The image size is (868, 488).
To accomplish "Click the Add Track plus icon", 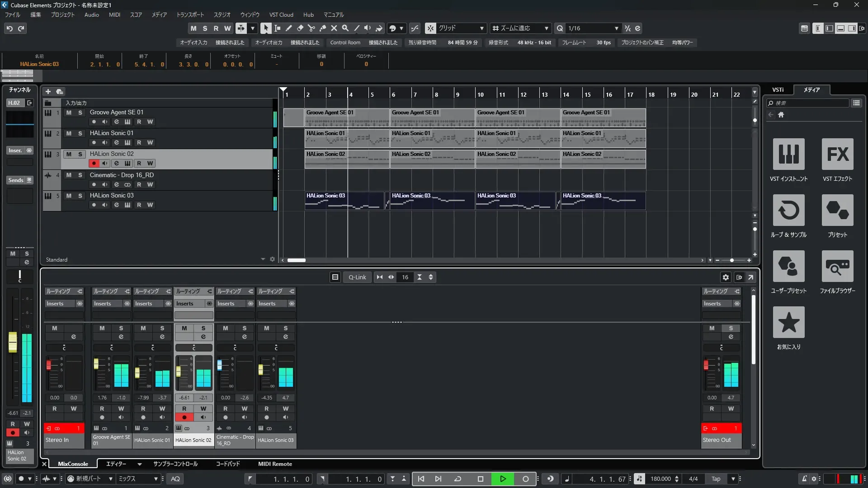I will [x=48, y=92].
